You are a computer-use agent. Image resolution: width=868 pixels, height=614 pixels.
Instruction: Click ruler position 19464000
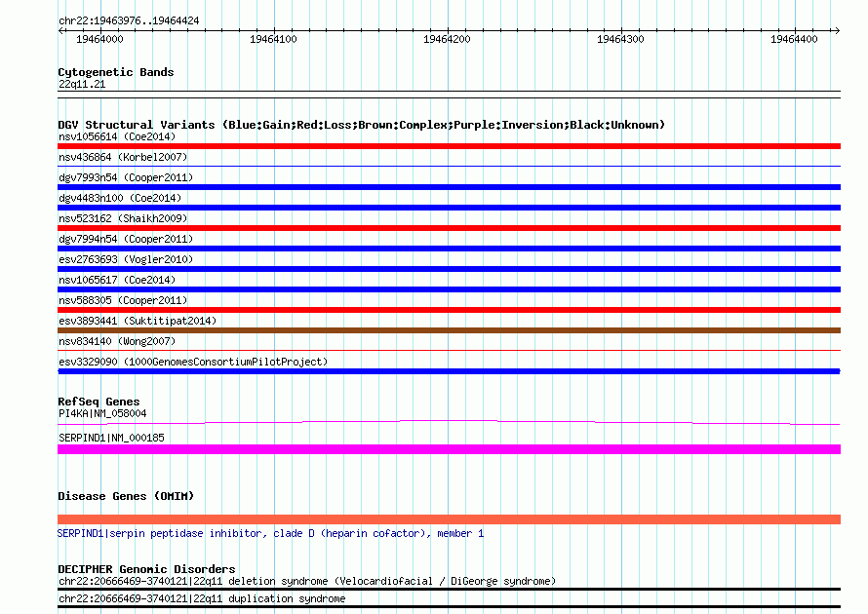pos(99,39)
